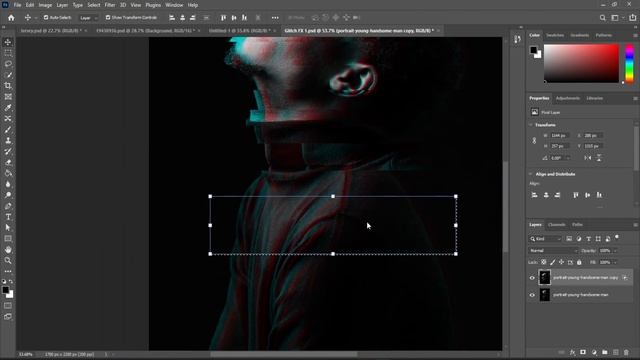
Task: Click the Pixel Layer label in Properties
Action: click(551, 112)
